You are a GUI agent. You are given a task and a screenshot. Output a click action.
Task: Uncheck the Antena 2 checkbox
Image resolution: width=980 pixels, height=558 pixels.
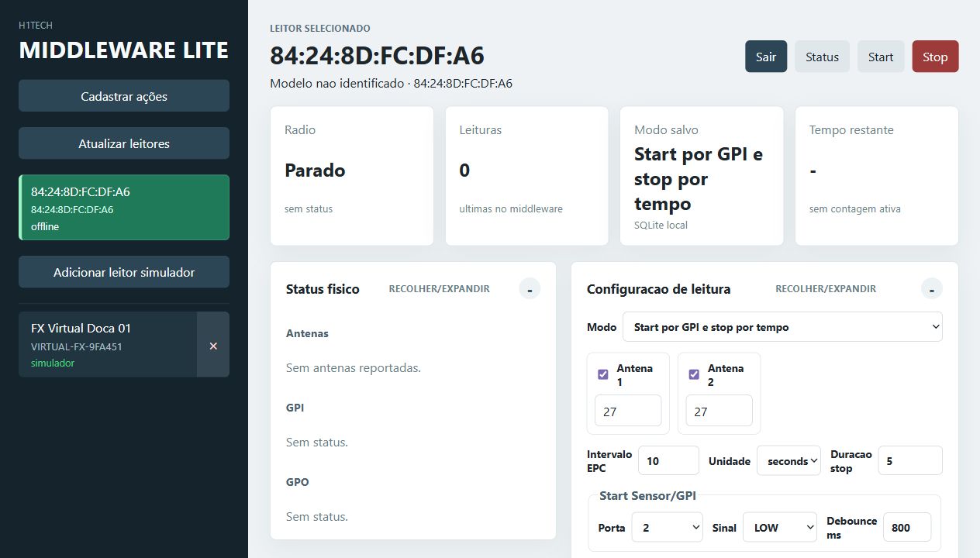coord(694,374)
